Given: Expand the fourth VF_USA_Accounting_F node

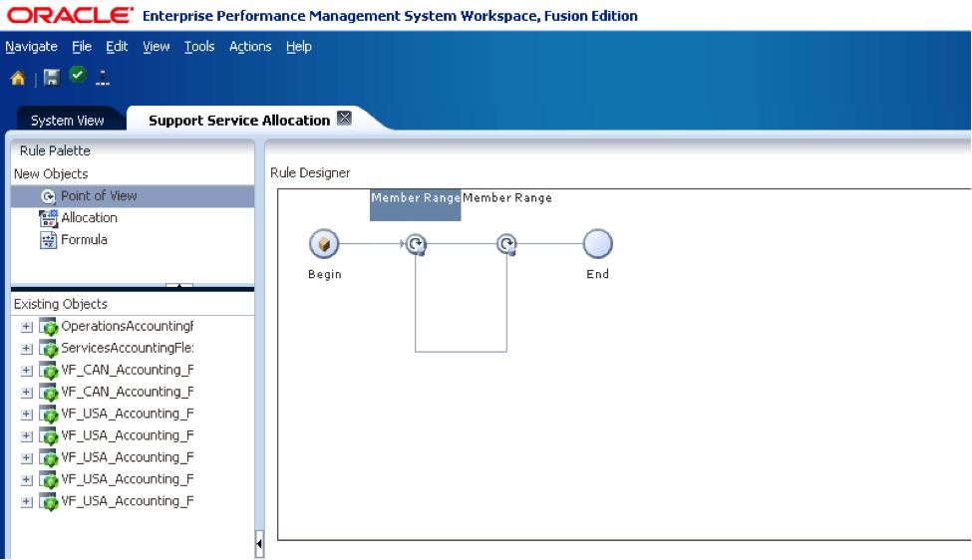Looking at the screenshot, I should pyautogui.click(x=27, y=479).
